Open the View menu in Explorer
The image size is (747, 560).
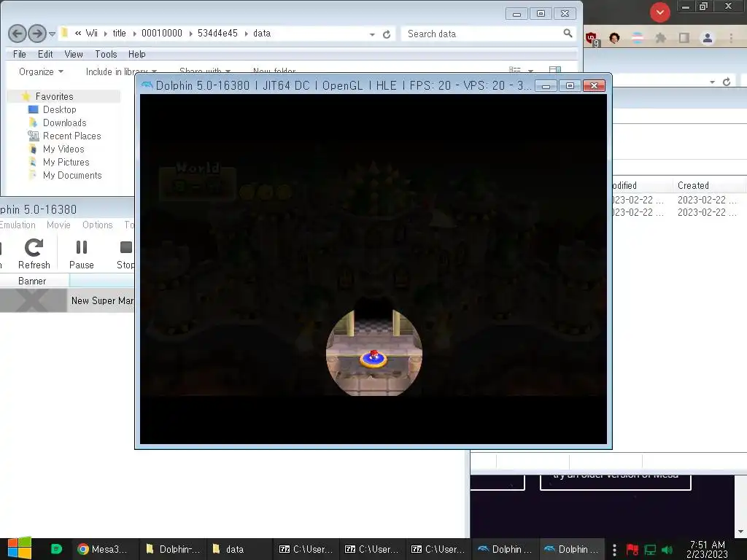[x=74, y=54]
